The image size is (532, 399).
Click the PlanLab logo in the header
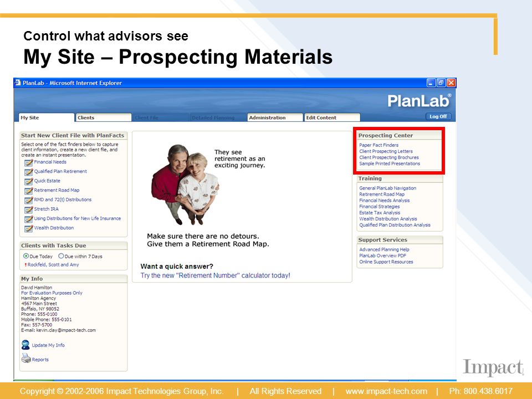[420, 101]
